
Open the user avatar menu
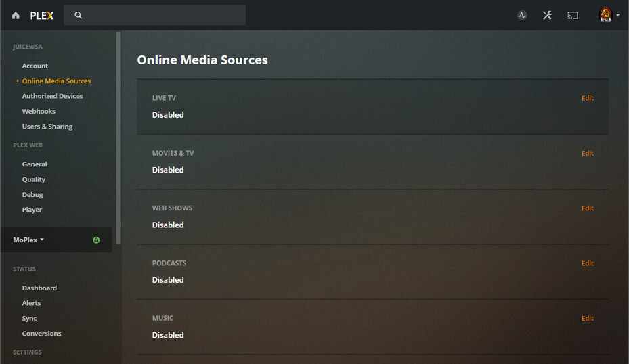[605, 16]
